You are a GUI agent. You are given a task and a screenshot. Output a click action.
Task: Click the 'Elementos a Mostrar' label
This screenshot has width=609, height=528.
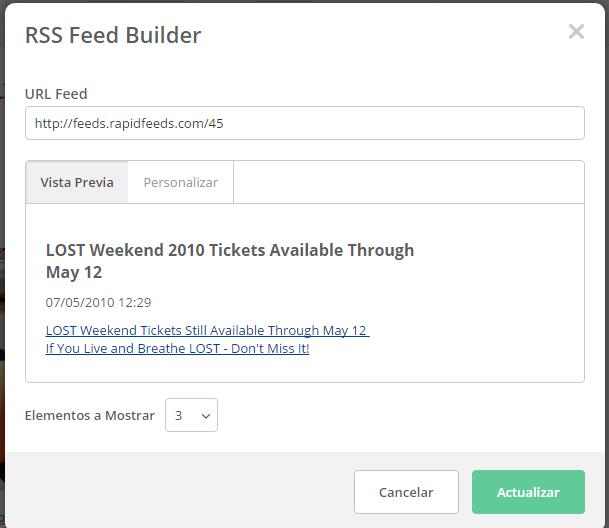pos(90,415)
